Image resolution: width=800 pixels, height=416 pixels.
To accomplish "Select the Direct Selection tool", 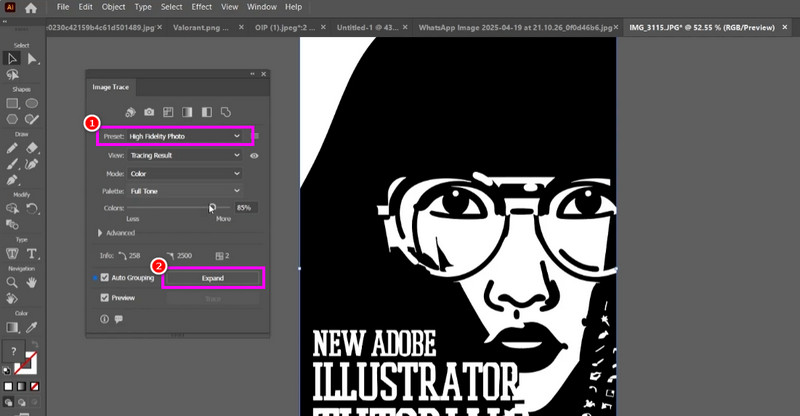I will click(x=32, y=59).
